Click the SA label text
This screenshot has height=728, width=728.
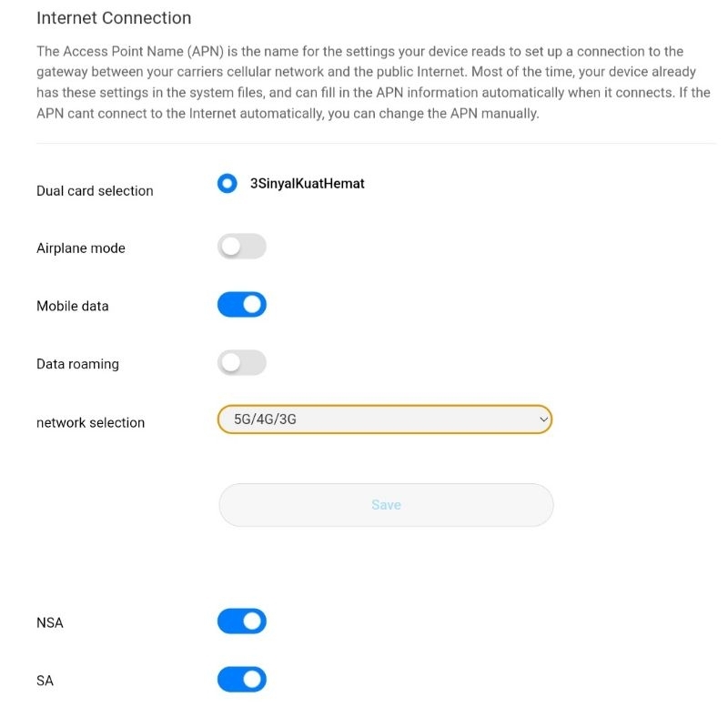point(45,681)
